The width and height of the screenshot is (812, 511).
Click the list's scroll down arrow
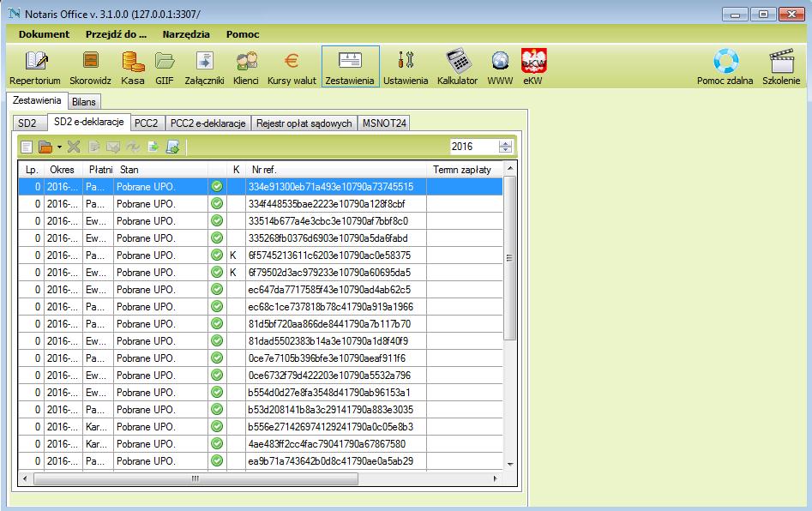coord(509,465)
